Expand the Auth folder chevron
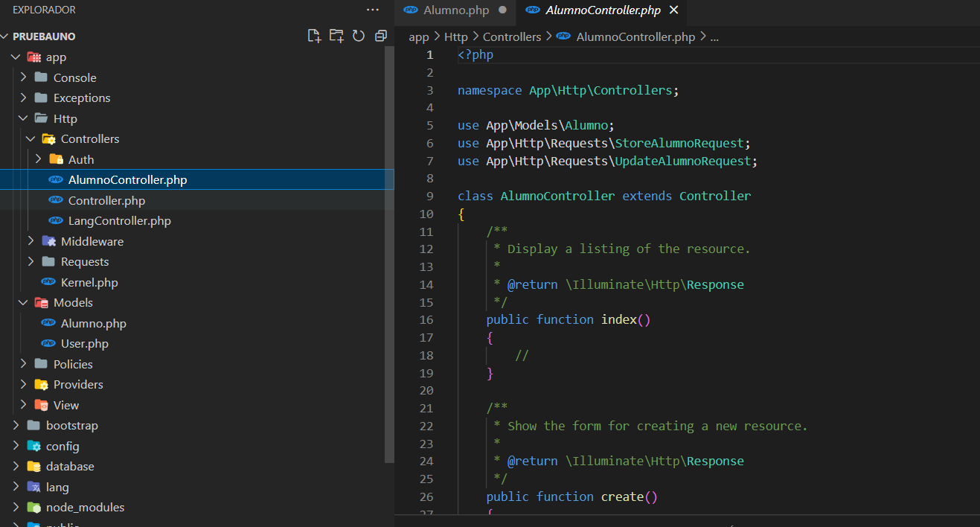The height and width of the screenshot is (527, 980). pyautogui.click(x=39, y=159)
